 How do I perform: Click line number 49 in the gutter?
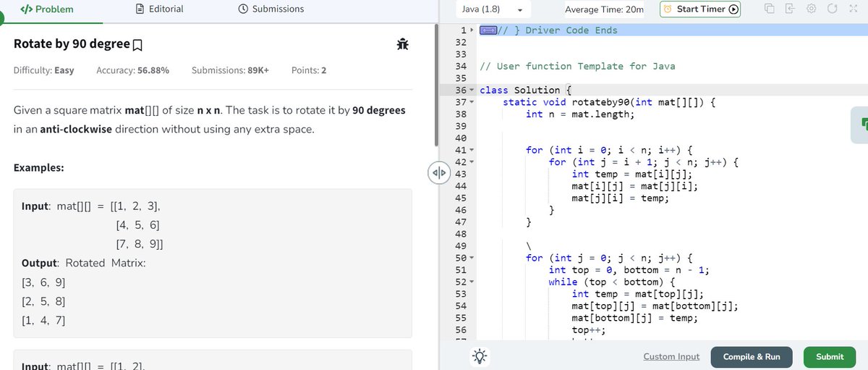click(x=460, y=246)
